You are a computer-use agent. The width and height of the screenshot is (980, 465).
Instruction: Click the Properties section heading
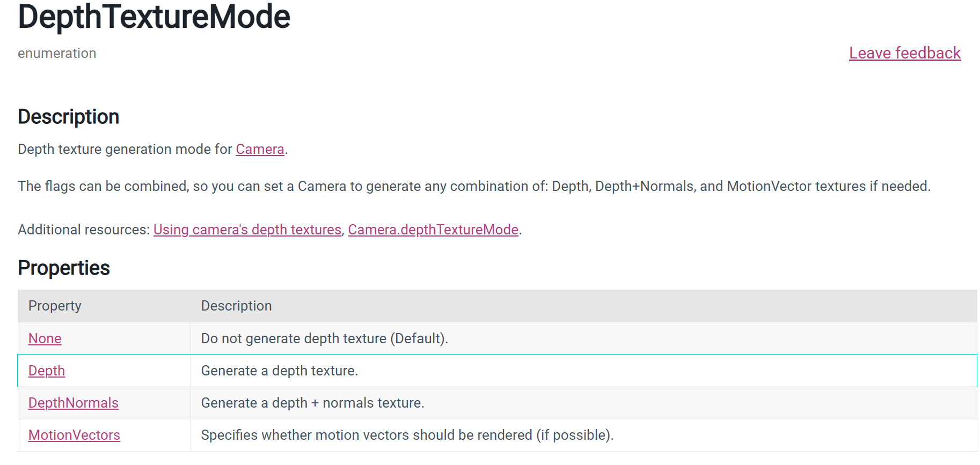[x=64, y=268]
